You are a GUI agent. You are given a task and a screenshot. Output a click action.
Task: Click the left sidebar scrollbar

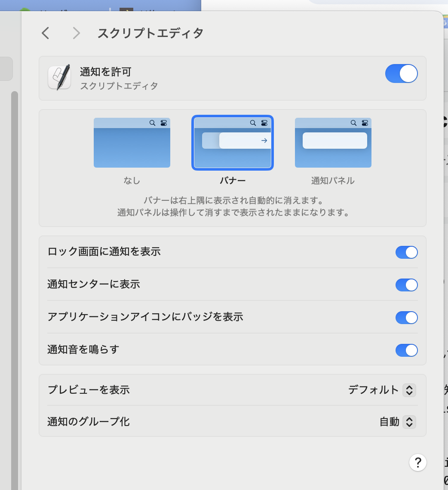tap(14, 290)
